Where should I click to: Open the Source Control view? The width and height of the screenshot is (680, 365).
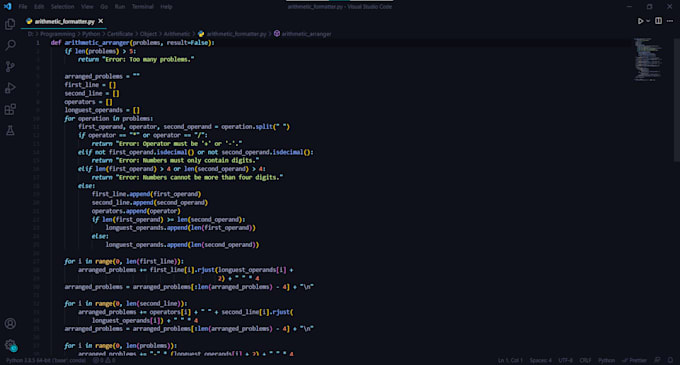[x=10, y=66]
